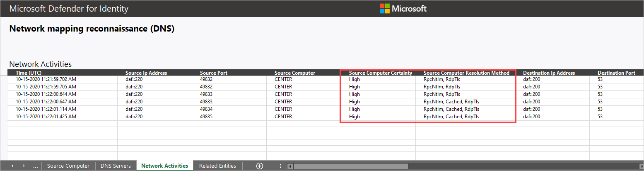Click the vertical dots tab bar splitter
Screen dimensions: 644x171
pyautogui.click(x=280, y=166)
